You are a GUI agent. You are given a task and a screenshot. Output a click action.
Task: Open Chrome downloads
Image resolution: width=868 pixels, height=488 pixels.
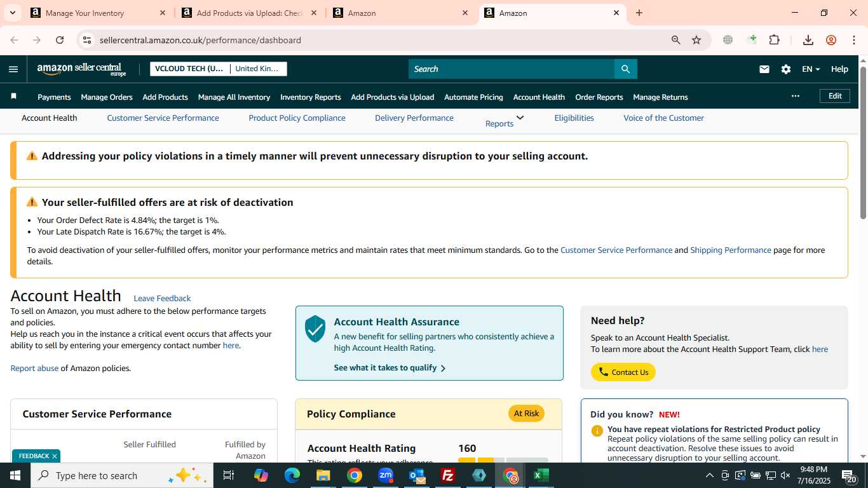tap(808, 40)
